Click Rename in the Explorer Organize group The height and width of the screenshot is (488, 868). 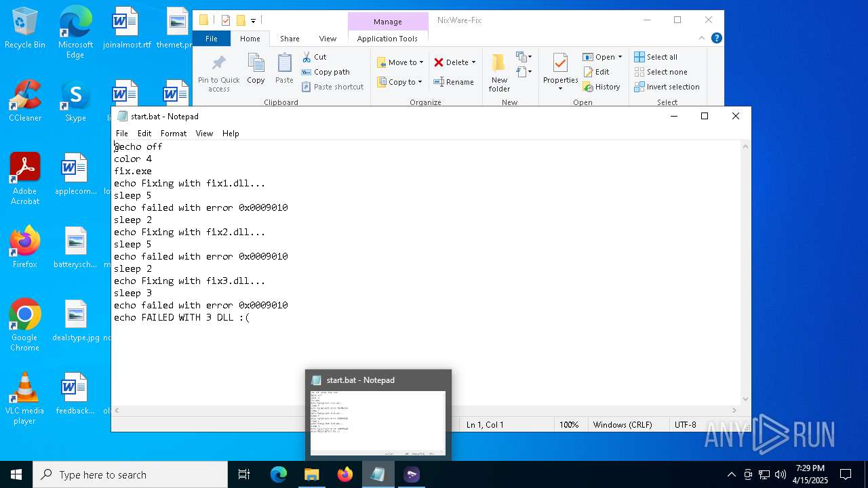pos(454,82)
